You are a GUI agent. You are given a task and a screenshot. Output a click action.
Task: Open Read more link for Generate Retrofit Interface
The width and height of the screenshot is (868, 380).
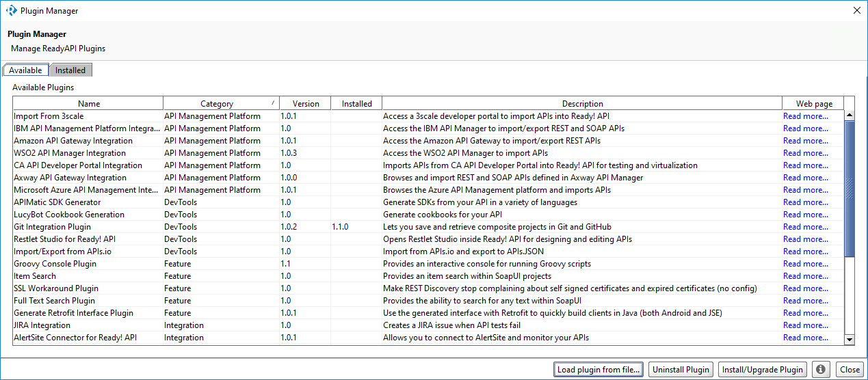click(x=805, y=313)
